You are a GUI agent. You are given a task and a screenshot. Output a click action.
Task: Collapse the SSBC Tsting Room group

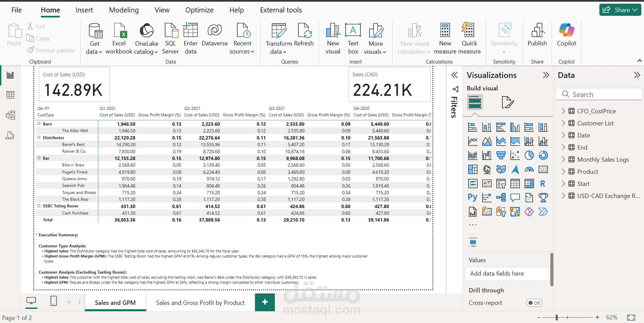pos(39,206)
